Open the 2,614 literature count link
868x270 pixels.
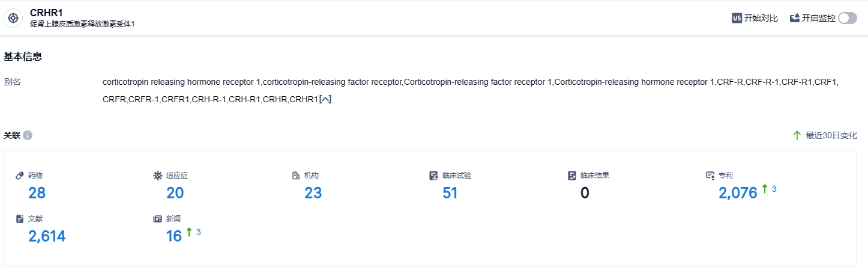(47, 236)
